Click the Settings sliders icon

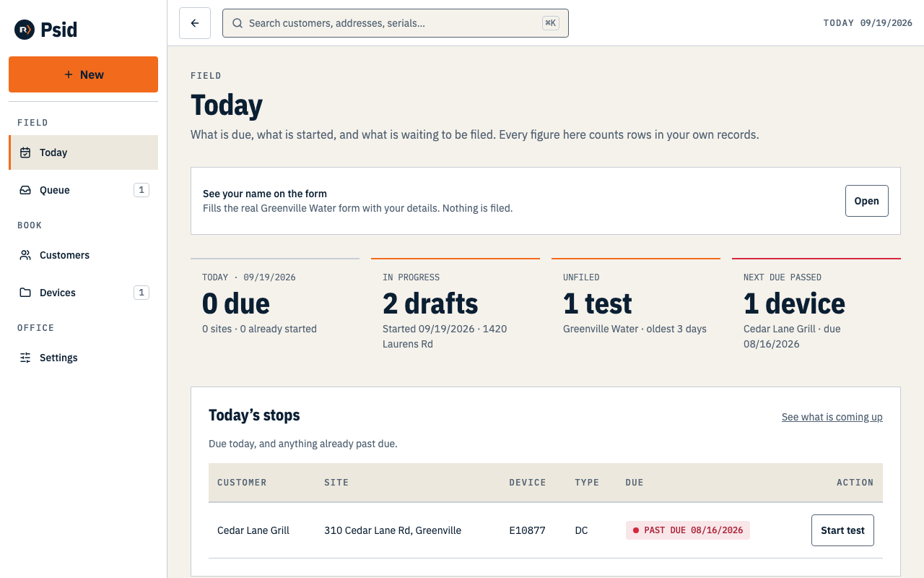pos(25,358)
